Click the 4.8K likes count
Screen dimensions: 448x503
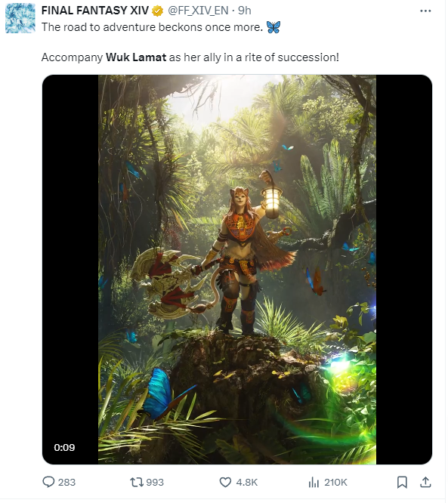247,482
